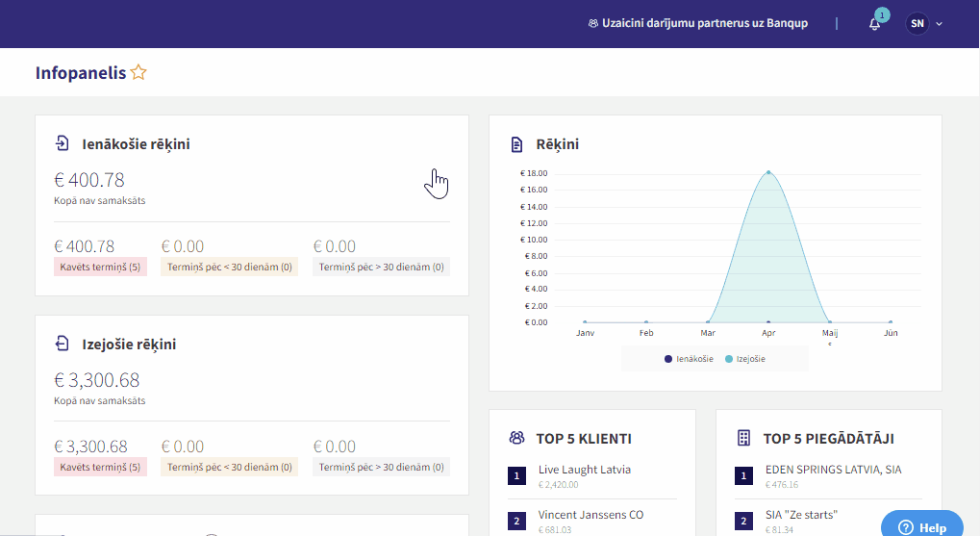This screenshot has width=980, height=536.
Task: Click the TOP 5 KLIENTI people icon
Action: (516, 438)
